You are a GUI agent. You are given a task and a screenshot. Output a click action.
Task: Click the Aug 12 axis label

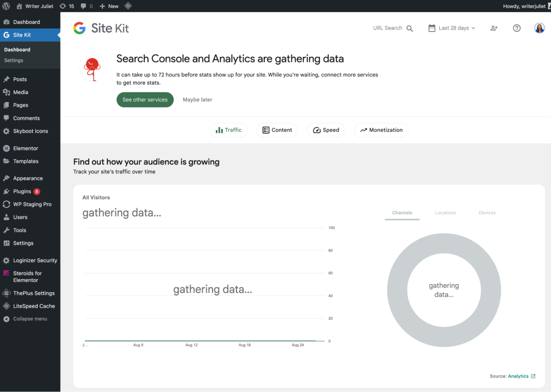pos(192,345)
